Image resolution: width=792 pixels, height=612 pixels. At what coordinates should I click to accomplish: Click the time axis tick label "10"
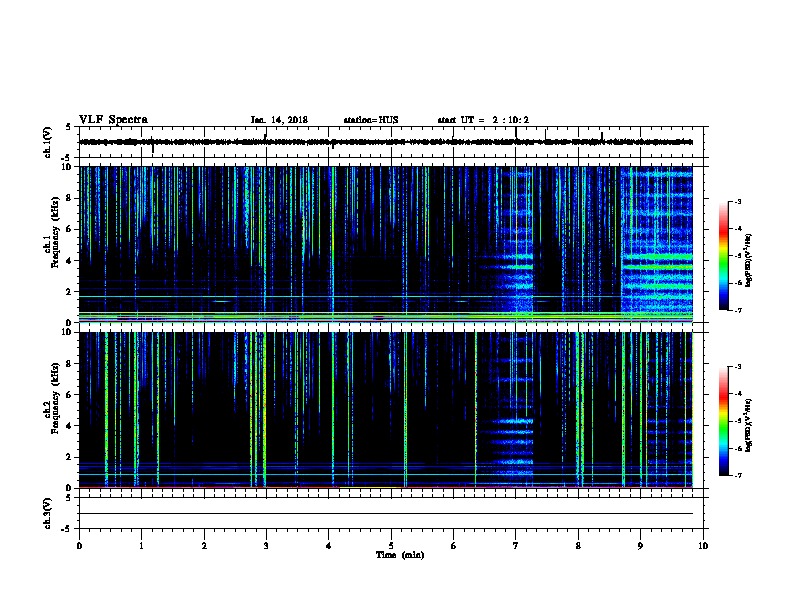pyautogui.click(x=703, y=545)
